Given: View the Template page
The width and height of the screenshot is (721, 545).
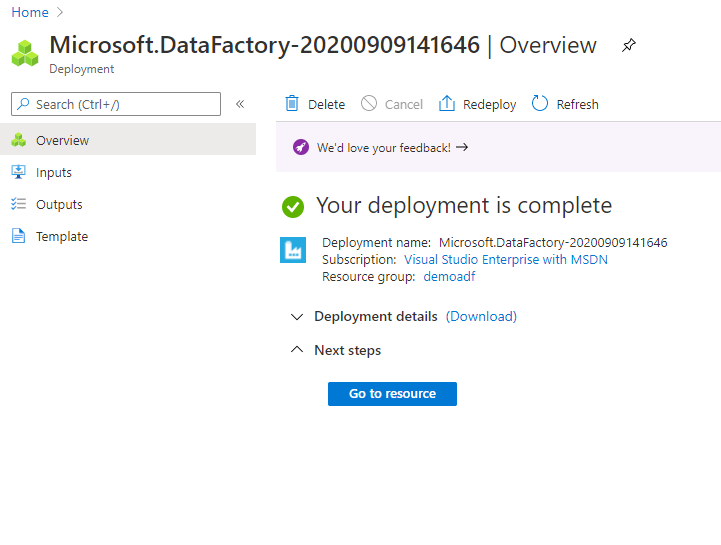Looking at the screenshot, I should tap(62, 237).
